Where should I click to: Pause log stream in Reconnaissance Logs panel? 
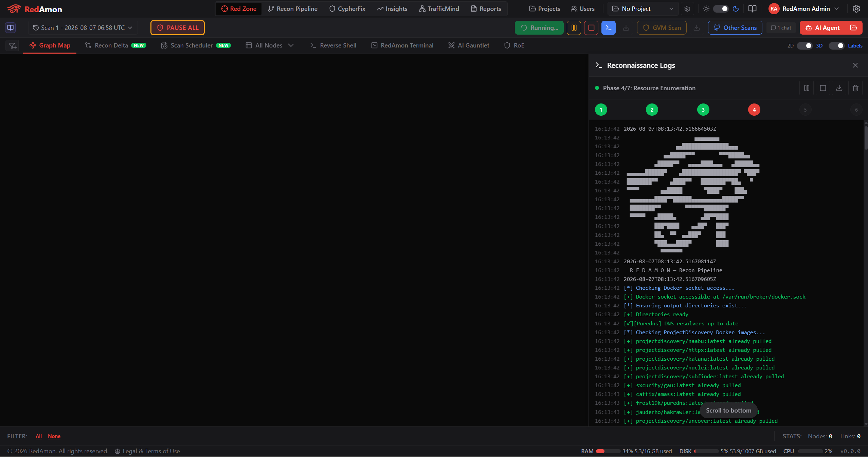coord(807,88)
